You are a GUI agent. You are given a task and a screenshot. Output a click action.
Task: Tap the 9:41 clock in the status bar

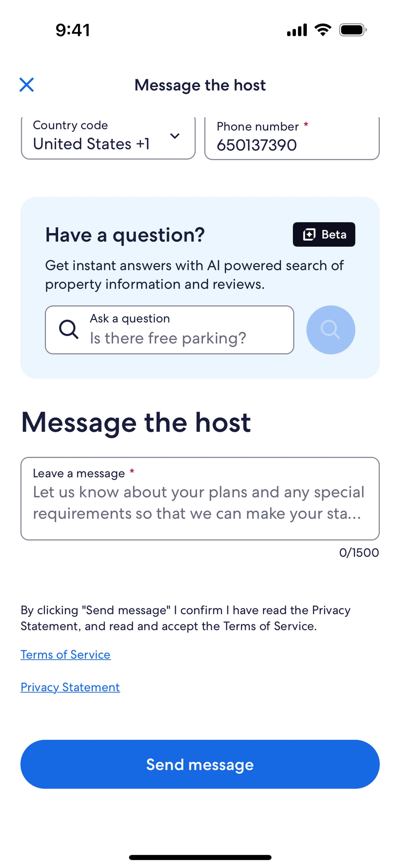click(x=73, y=30)
